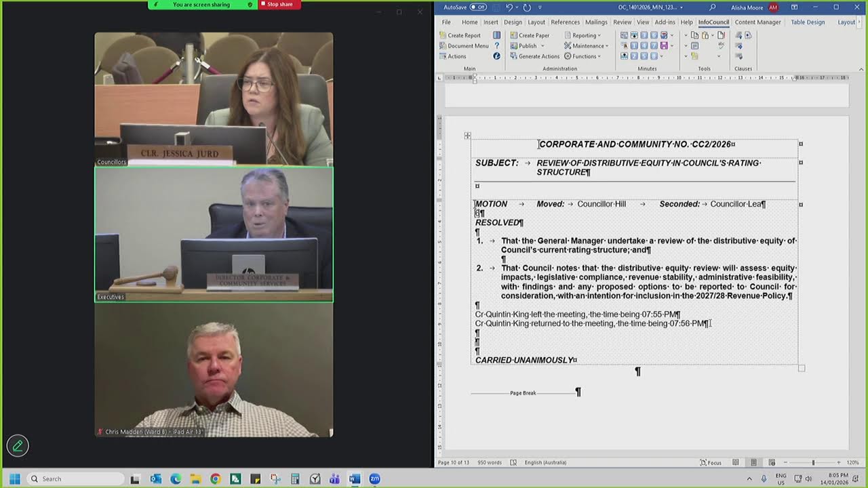Image resolution: width=868 pixels, height=488 pixels.
Task: Click the table move handle above the motion table
Action: [x=467, y=136]
